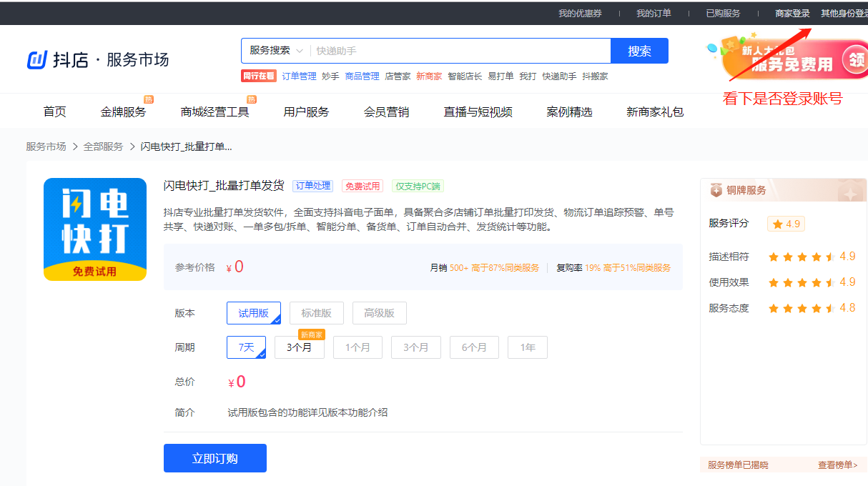
Task: Click the 全部服务 breadcrumb
Action: [103, 147]
